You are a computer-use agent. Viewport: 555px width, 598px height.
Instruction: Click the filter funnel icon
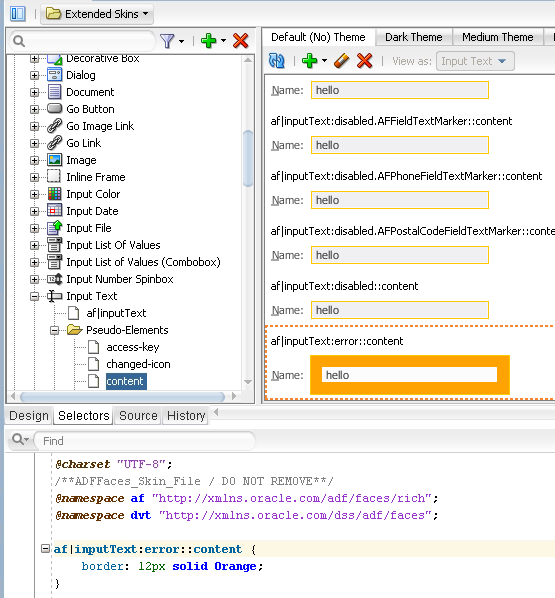pyautogui.click(x=167, y=41)
